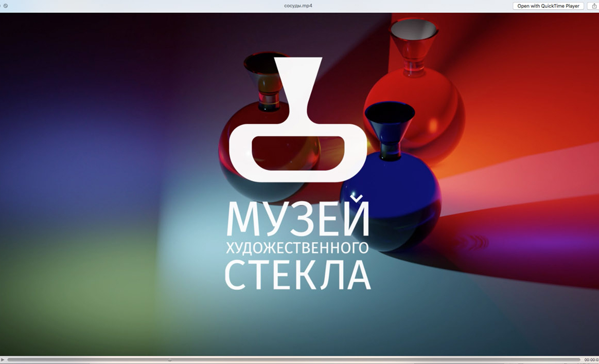Screen dimensions: 599x364
Task: Click the Share icon in the title bar
Action: (594, 6)
